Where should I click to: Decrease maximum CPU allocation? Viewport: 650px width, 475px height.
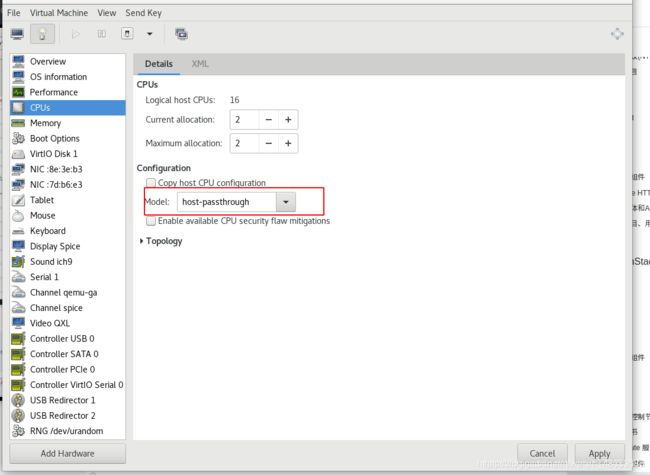pos(269,143)
